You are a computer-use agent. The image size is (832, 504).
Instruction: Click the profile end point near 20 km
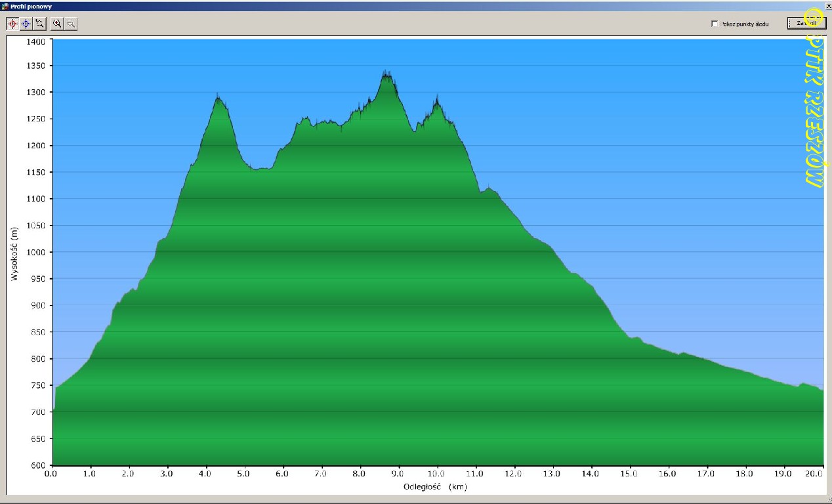point(822,390)
